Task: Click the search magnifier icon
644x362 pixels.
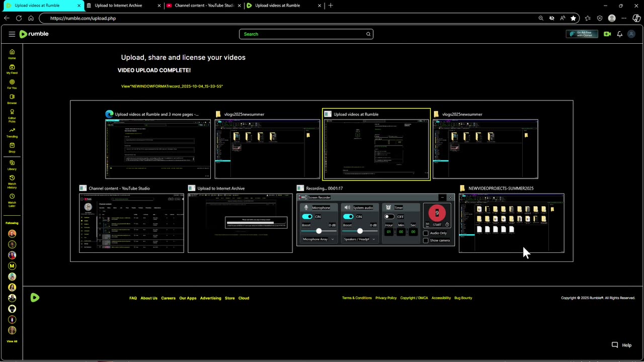Action: (368, 34)
